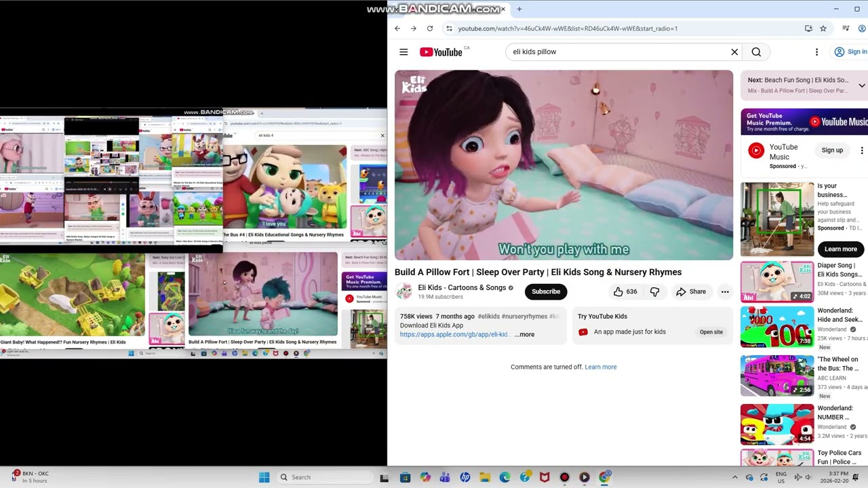Screen dimensions: 868x488
Task: Click the YouTube Music Premium ad banner
Action: 804,122
